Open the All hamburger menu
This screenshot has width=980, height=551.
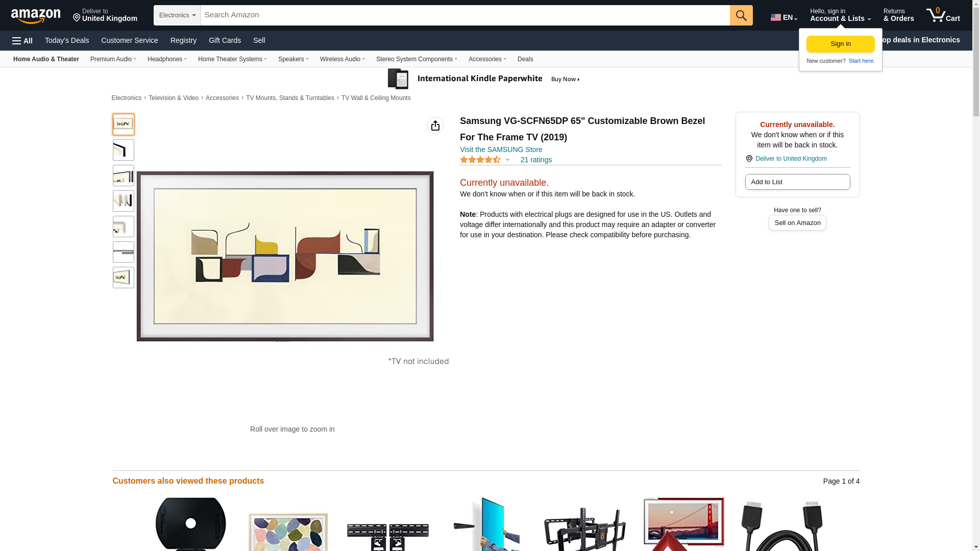(x=22, y=41)
